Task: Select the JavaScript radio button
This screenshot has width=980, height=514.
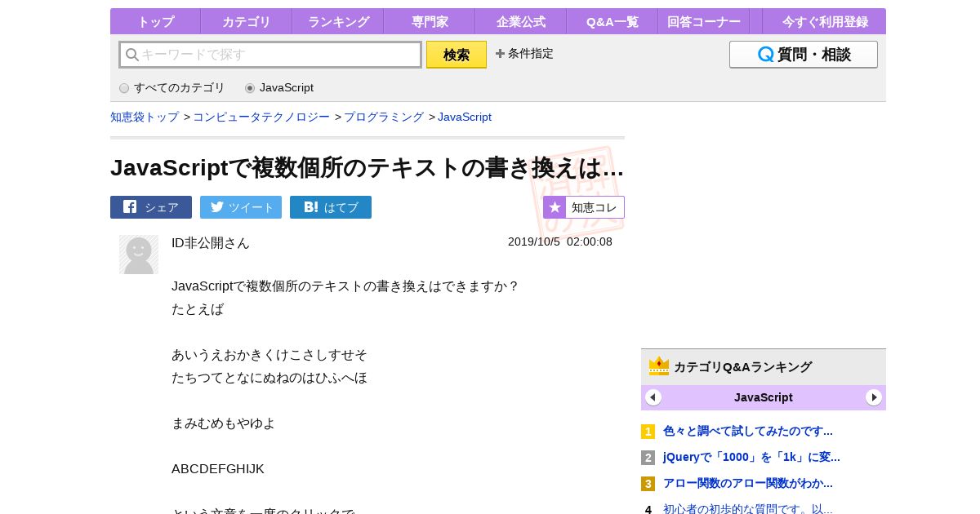Action: (250, 88)
